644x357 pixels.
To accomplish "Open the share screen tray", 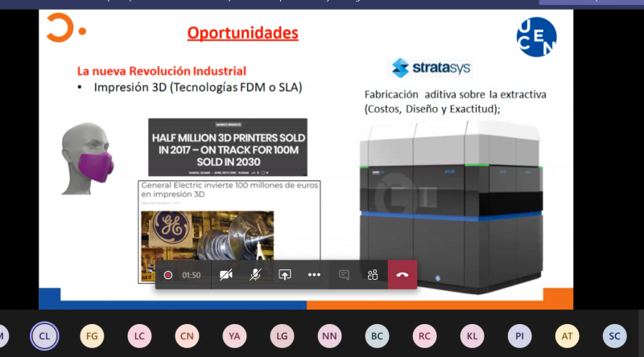I will (x=284, y=274).
